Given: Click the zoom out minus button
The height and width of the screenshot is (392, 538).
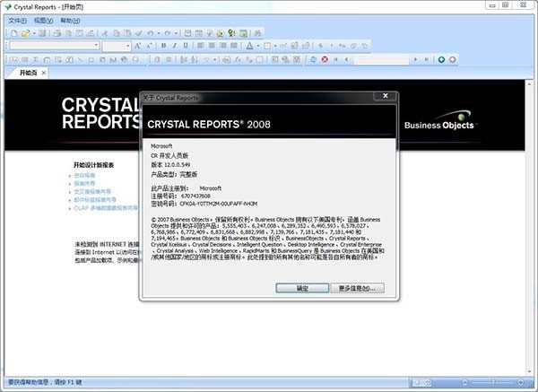Looking at the screenshot, I should (x=464, y=382).
